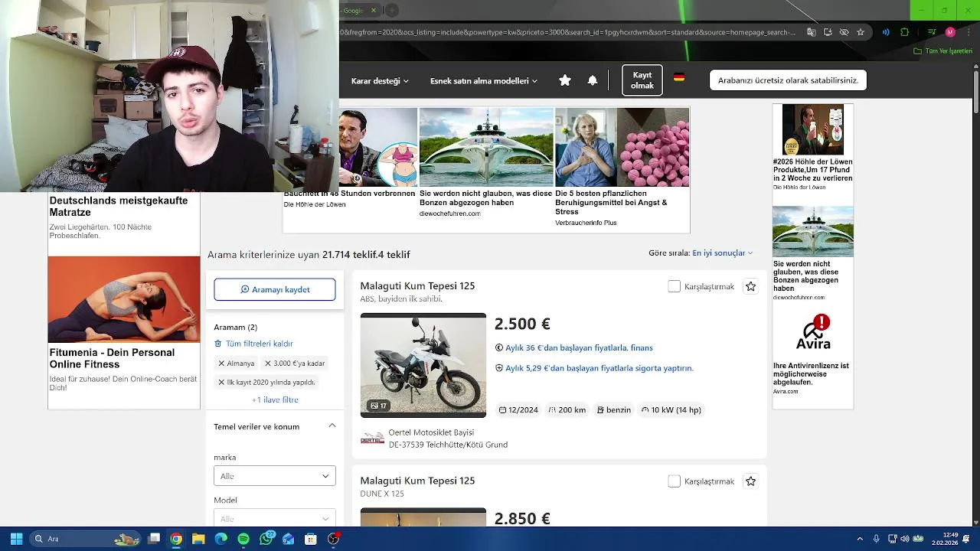
Task: Open WhatsApp from the taskbar
Action: pyautogui.click(x=266, y=539)
